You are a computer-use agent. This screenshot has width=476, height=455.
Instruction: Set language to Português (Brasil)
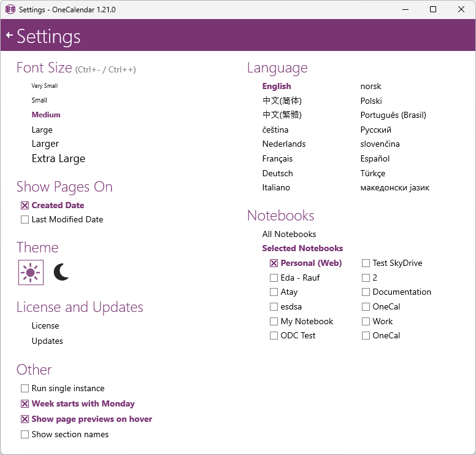[x=393, y=115]
